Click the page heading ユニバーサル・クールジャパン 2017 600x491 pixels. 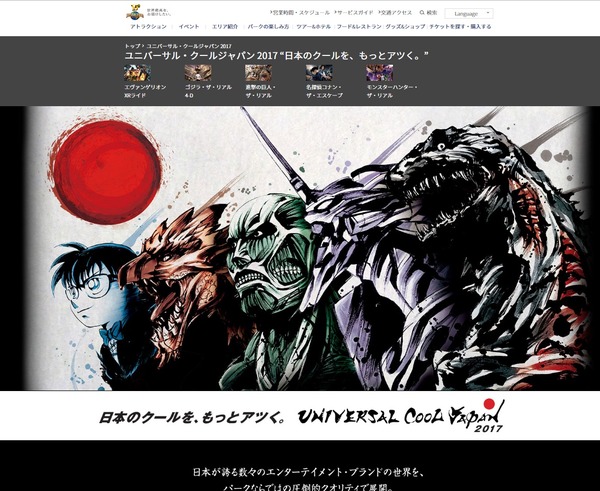tap(276, 56)
